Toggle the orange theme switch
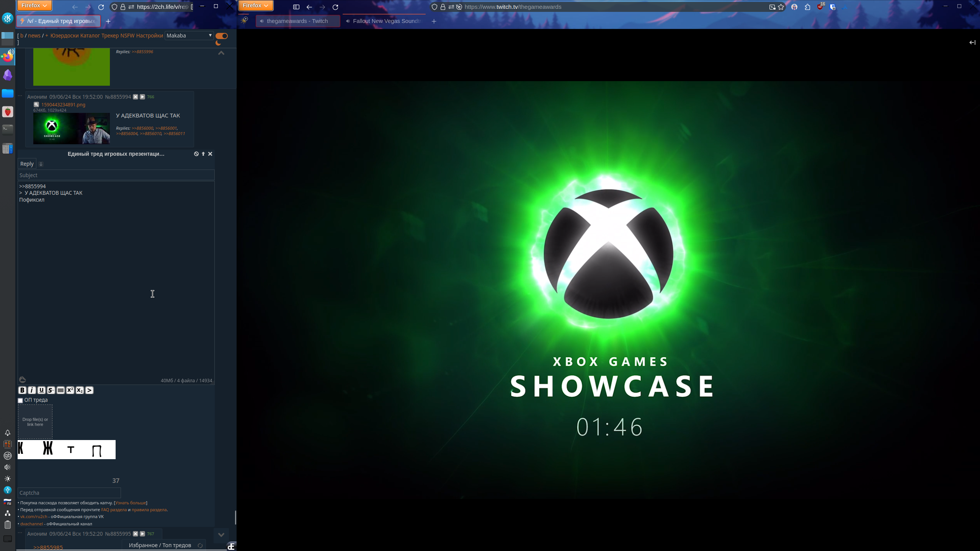The image size is (980, 551). [x=222, y=36]
